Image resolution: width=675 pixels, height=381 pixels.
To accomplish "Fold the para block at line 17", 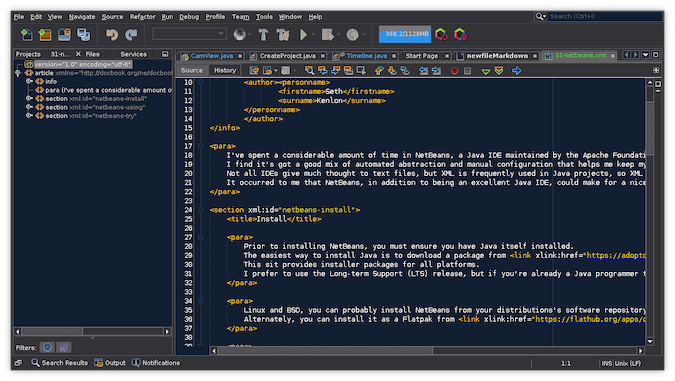I will click(x=201, y=146).
